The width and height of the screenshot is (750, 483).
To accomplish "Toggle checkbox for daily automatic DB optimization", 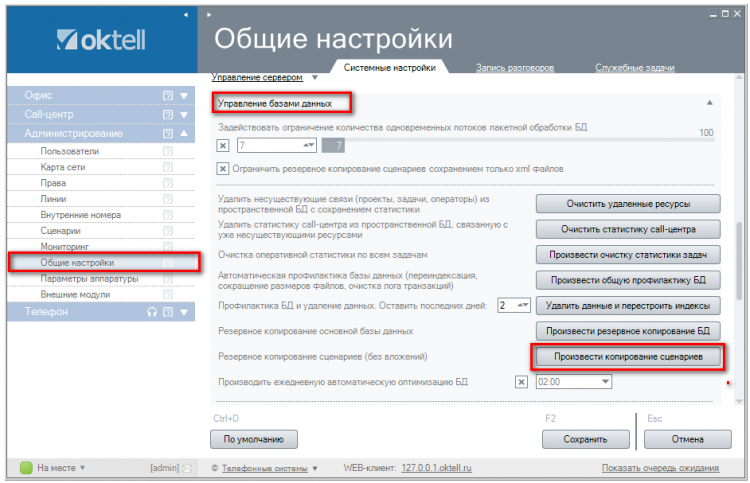I will (x=520, y=382).
